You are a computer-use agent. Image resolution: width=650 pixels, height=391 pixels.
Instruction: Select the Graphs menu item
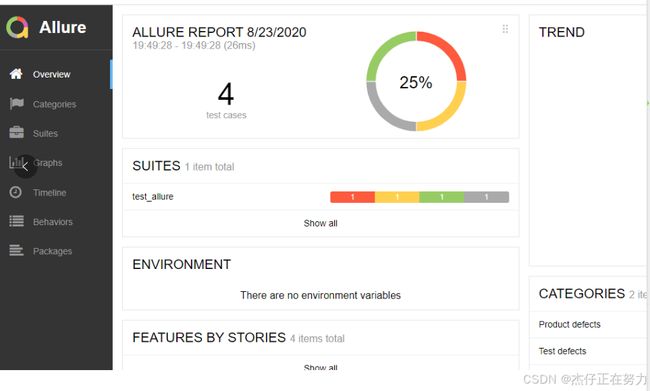[48, 163]
